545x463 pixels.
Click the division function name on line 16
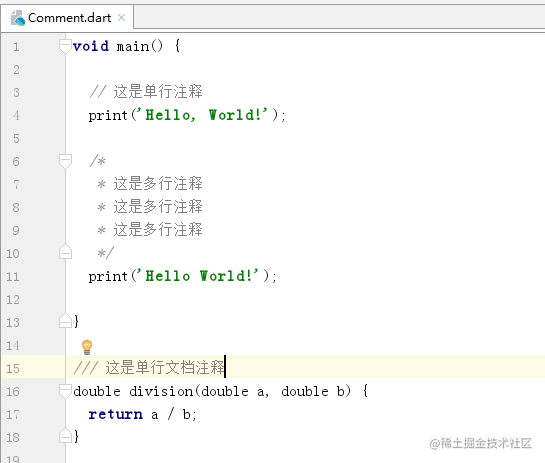[x=161, y=391]
